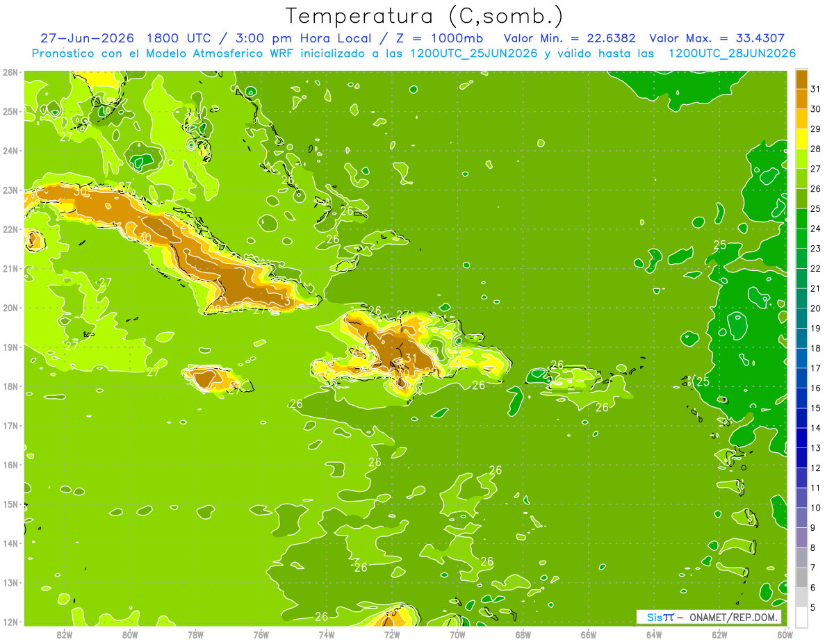Click the "Valor Min. = 22.6382" text
Image resolution: width=834 pixels, height=644 pixels.
[x=569, y=38]
